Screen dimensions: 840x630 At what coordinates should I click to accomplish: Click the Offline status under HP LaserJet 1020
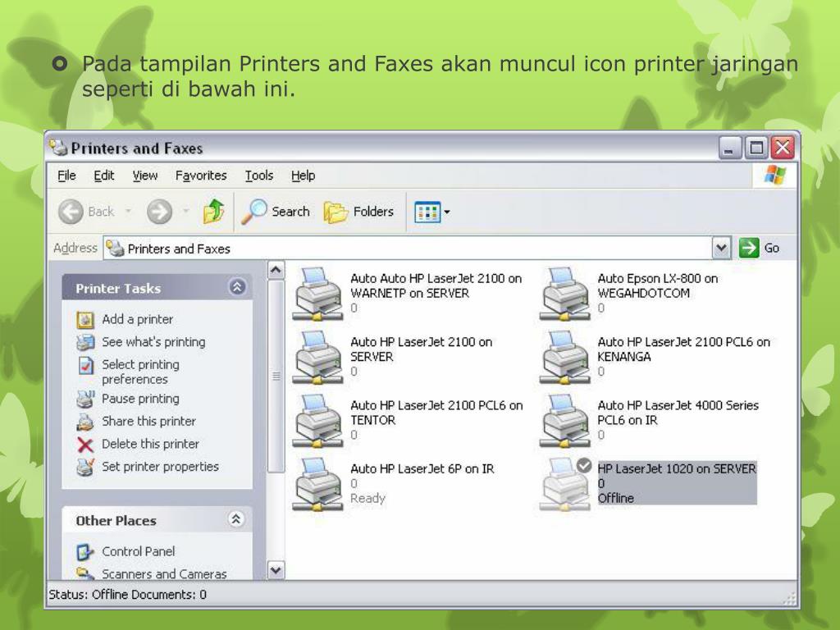615,498
